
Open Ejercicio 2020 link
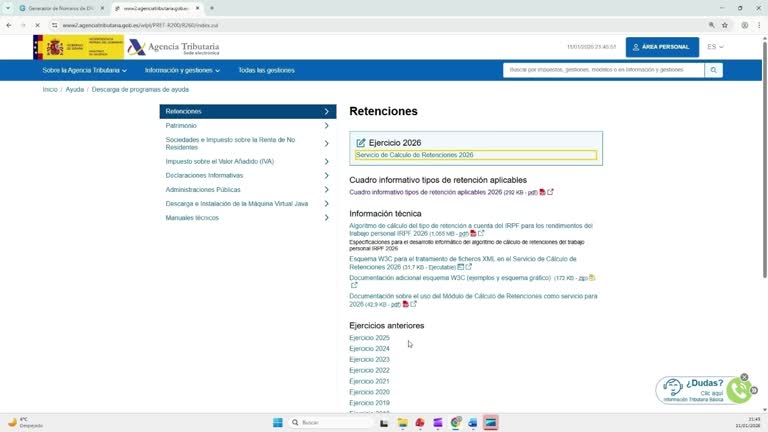(x=369, y=392)
